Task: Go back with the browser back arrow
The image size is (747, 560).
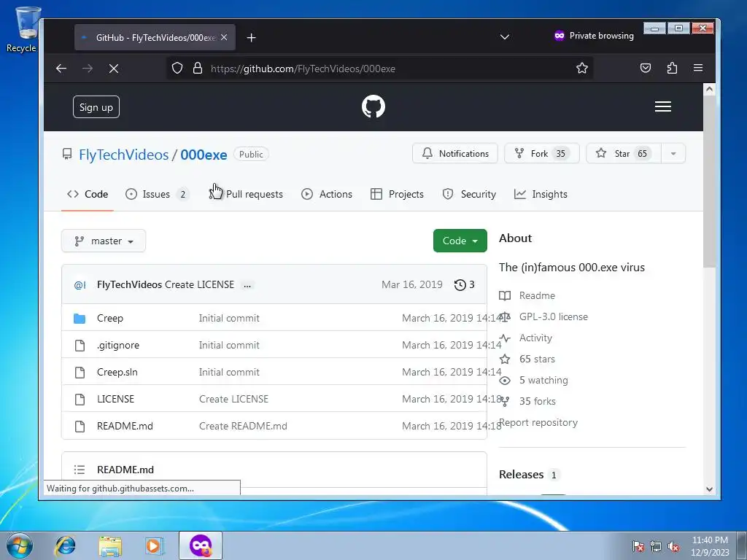Action: [61, 69]
